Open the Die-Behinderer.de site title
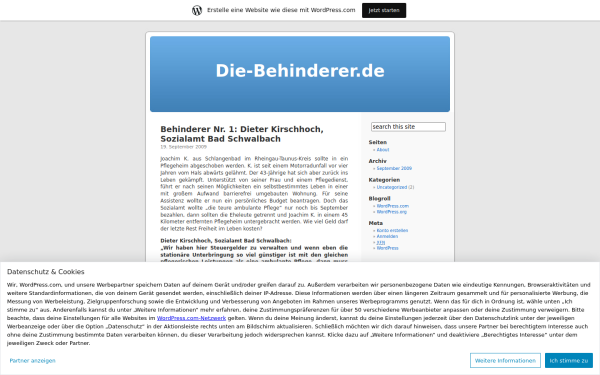This screenshot has height=375, width=600. tap(300, 71)
